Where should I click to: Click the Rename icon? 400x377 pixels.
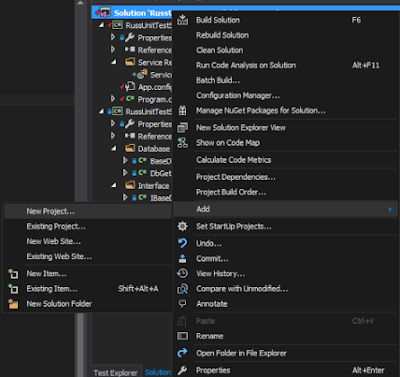click(182, 336)
